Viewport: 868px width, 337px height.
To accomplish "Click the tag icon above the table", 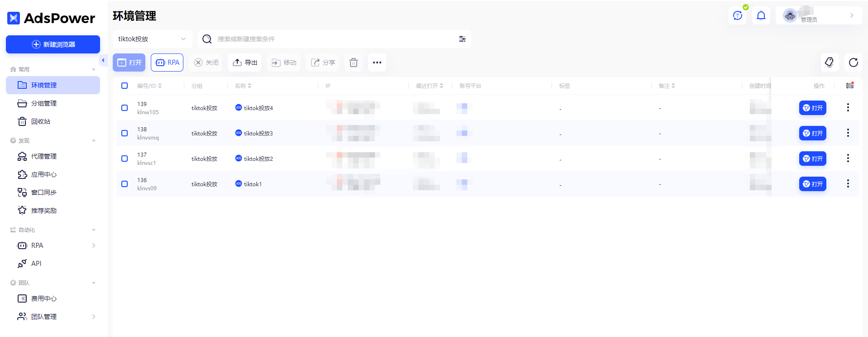I will point(830,63).
